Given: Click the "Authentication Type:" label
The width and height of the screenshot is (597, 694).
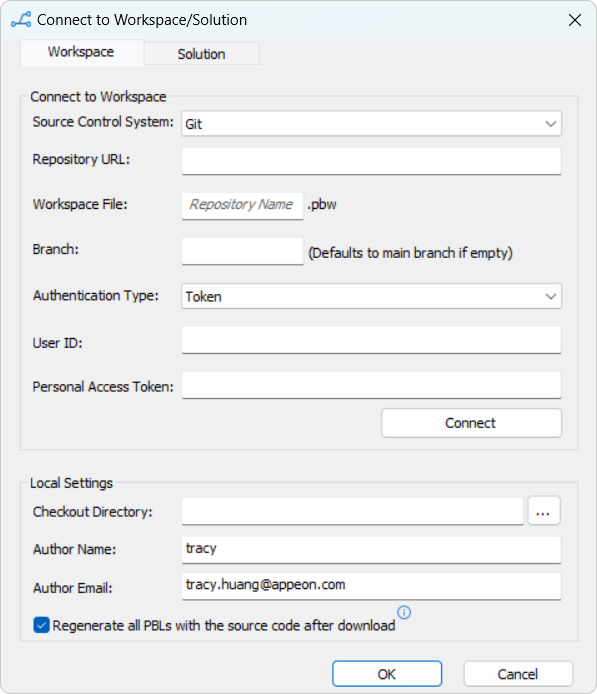Looking at the screenshot, I should (96, 295).
